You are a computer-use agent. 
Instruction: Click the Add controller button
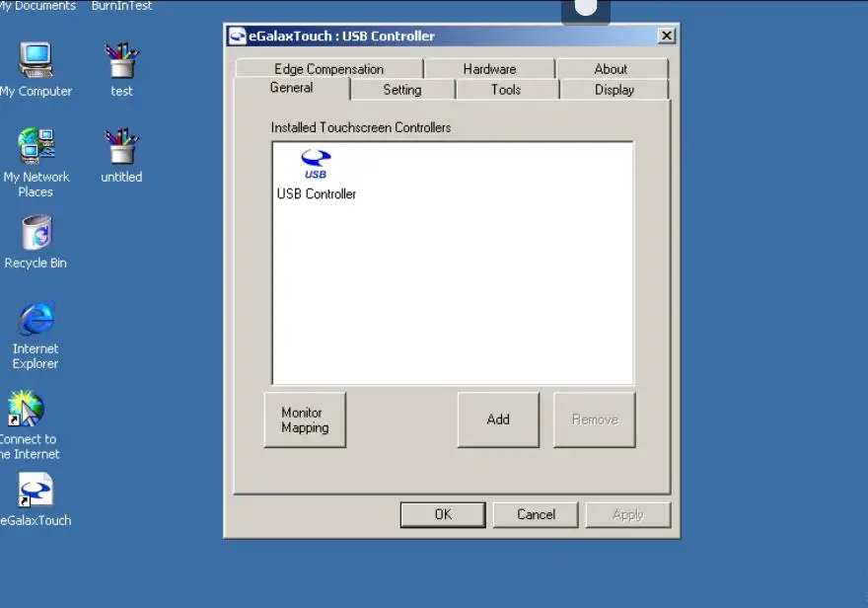click(498, 419)
